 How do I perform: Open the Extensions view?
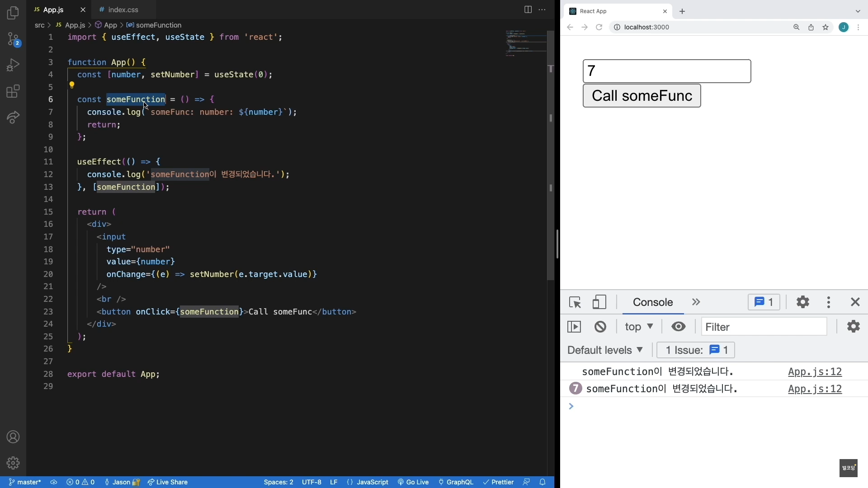(13, 92)
